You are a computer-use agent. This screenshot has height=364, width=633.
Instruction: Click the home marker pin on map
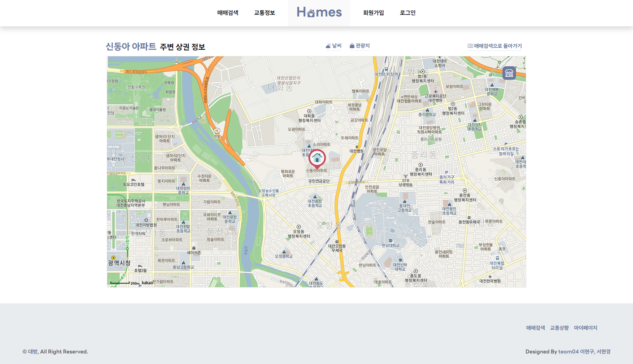(x=317, y=158)
